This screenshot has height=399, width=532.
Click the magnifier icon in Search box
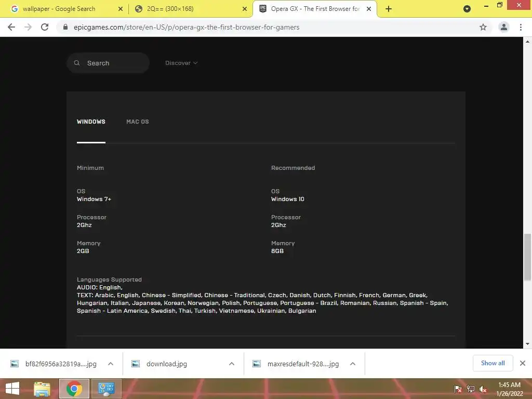[77, 63]
